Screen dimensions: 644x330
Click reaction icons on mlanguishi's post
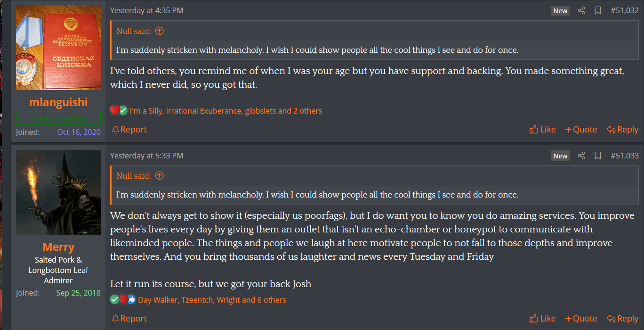[119, 111]
